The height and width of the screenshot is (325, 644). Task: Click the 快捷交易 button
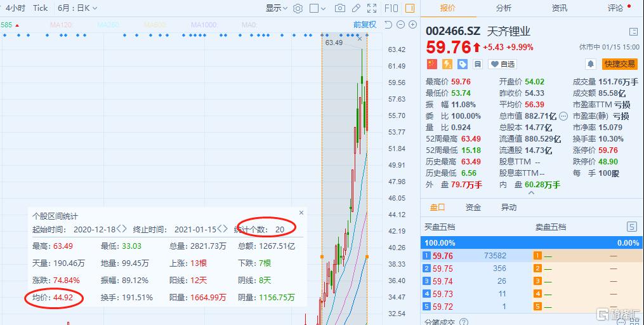620,64
